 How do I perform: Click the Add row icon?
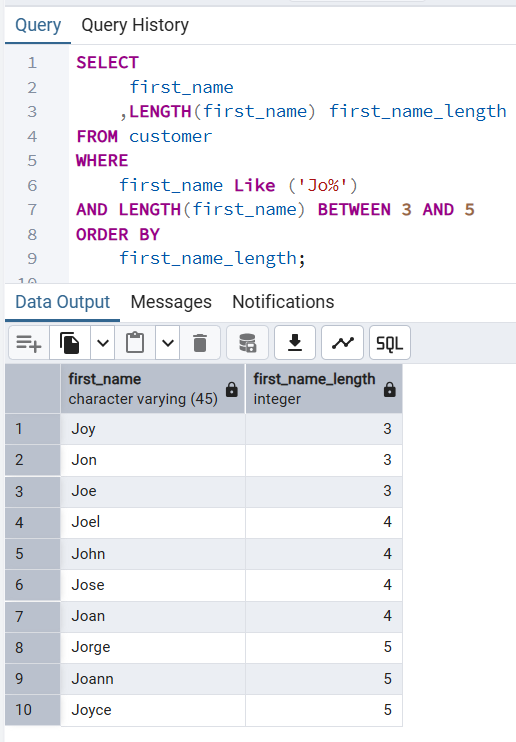pos(29,343)
